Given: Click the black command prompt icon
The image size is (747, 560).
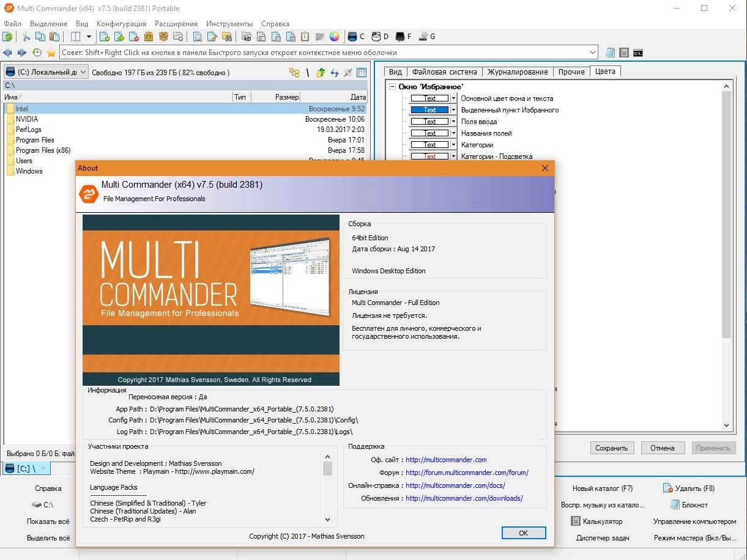Looking at the screenshot, I should pyautogui.click(x=638, y=53).
